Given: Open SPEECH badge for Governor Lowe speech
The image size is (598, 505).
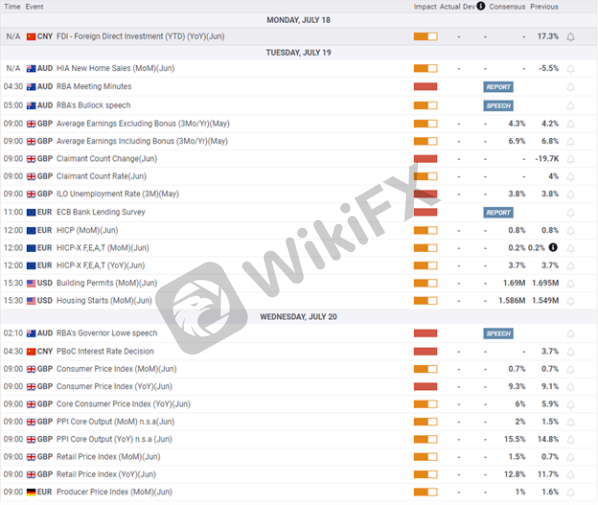Looking at the screenshot, I should tap(498, 334).
